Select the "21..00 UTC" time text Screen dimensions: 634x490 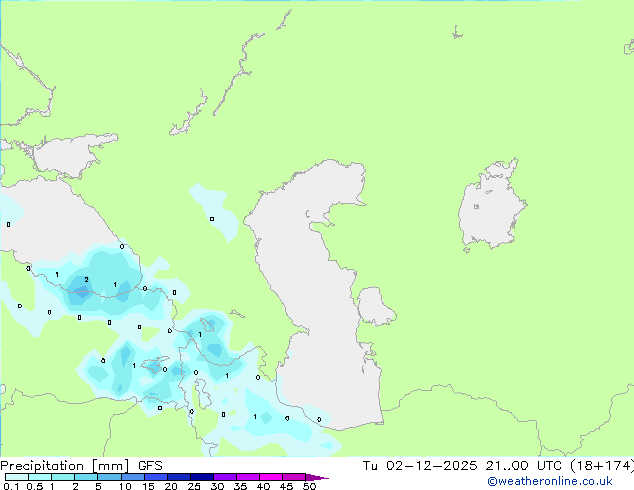click(x=524, y=466)
